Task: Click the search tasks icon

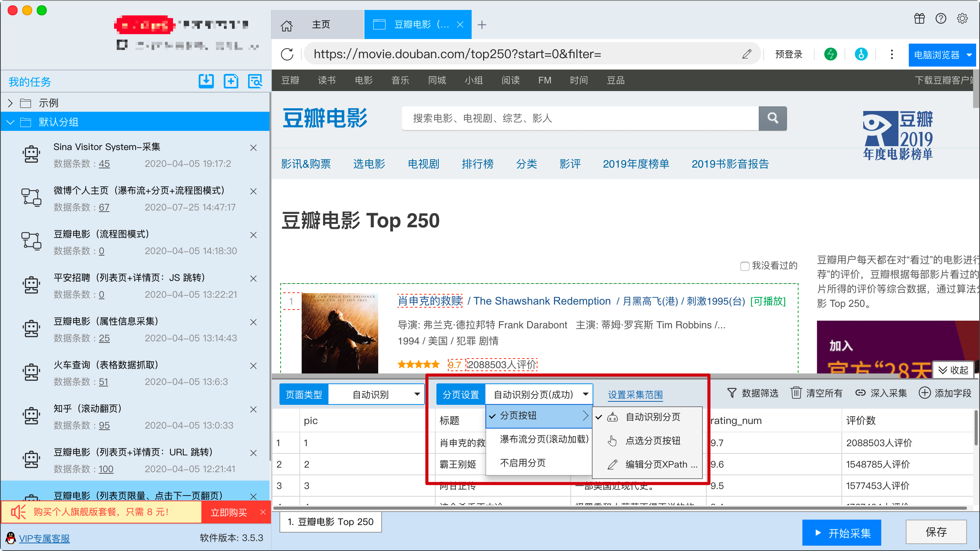Action: [255, 81]
